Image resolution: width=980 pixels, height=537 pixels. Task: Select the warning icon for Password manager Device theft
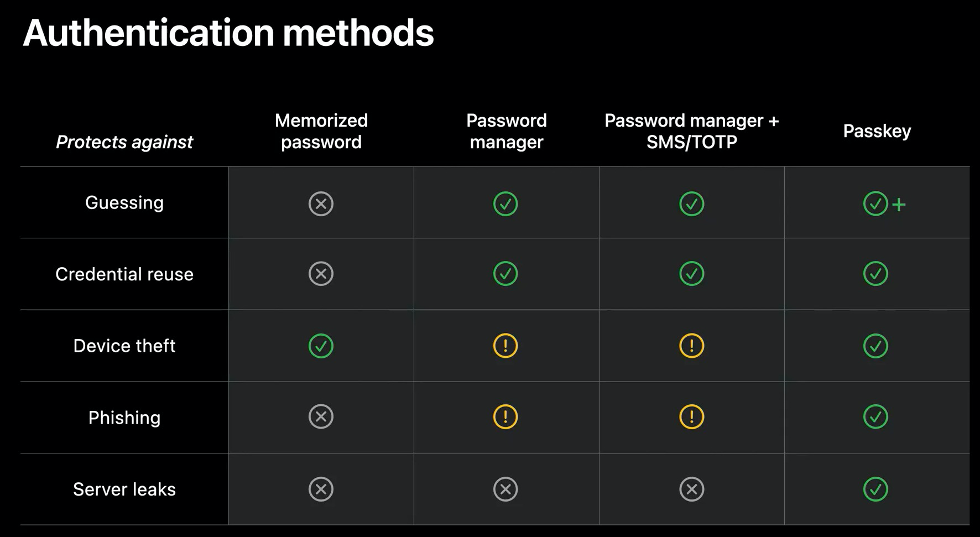(x=505, y=346)
